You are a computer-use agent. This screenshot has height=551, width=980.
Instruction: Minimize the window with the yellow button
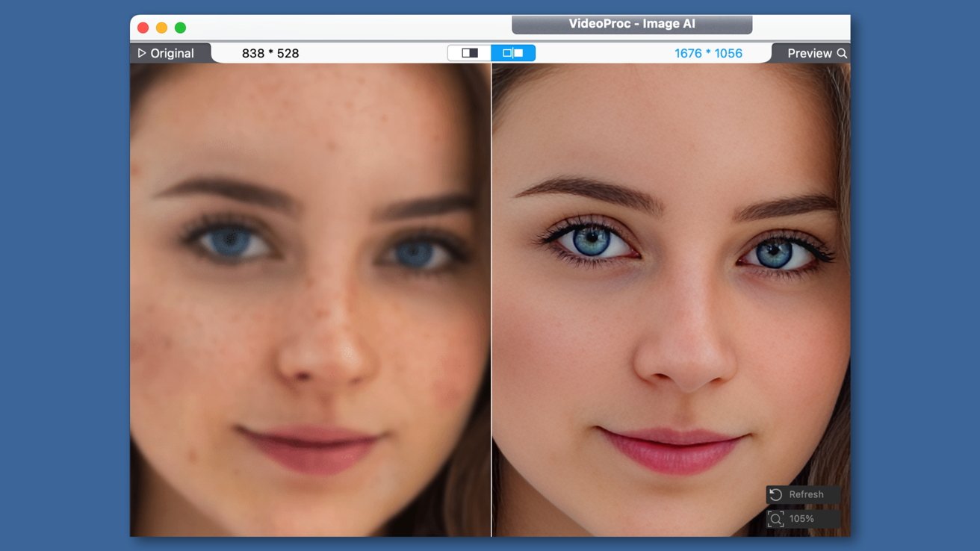161,28
